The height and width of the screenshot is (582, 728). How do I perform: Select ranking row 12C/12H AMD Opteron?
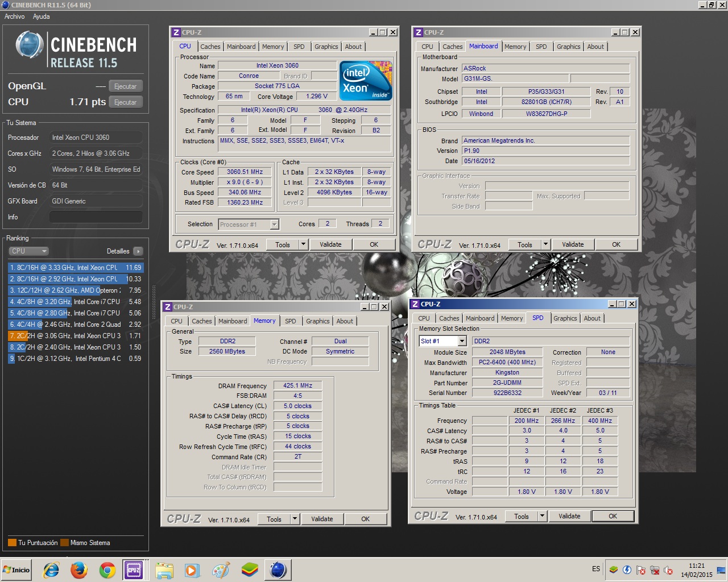(x=76, y=290)
